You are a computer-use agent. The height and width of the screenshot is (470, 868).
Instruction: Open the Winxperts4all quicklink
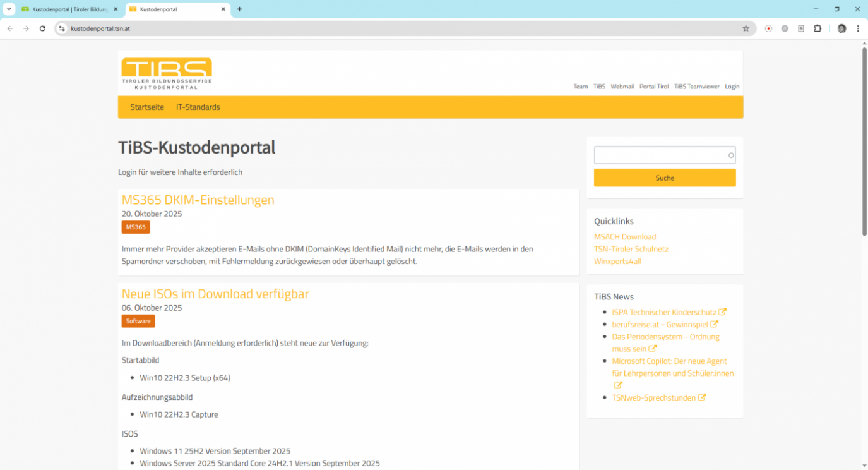617,261
